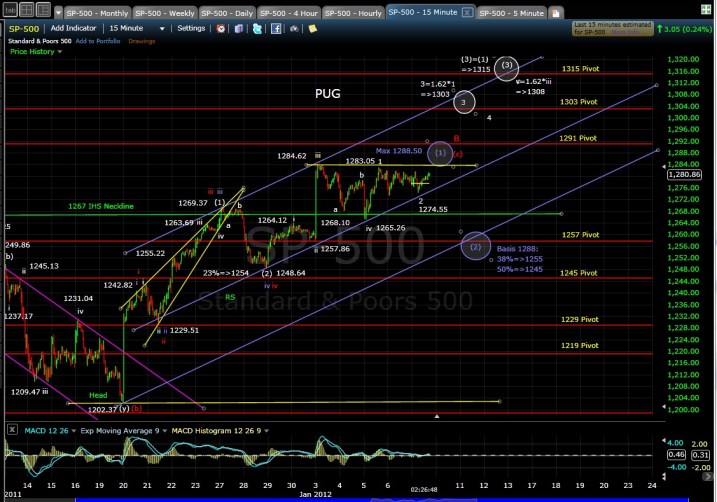The height and width of the screenshot is (502, 717).
Task: Switch to SP-500 - 4 Hour tab
Action: click(x=289, y=13)
